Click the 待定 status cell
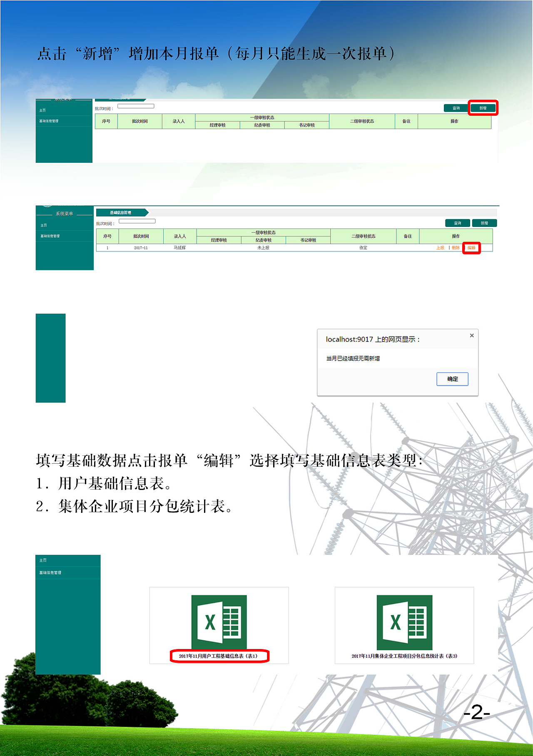 364,248
